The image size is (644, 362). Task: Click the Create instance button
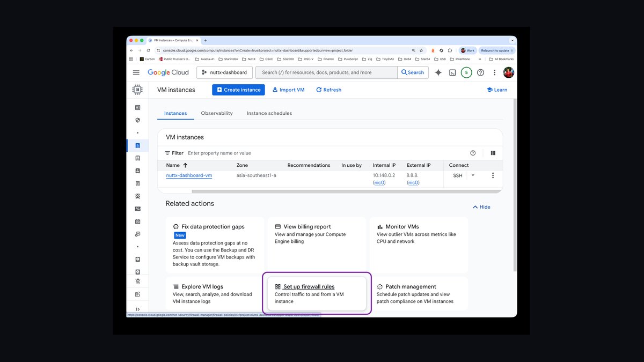[x=238, y=90]
